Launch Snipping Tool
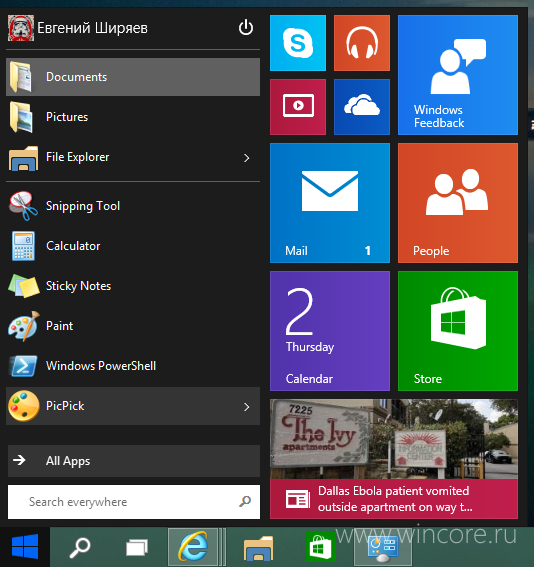The image size is (534, 567). [133, 206]
